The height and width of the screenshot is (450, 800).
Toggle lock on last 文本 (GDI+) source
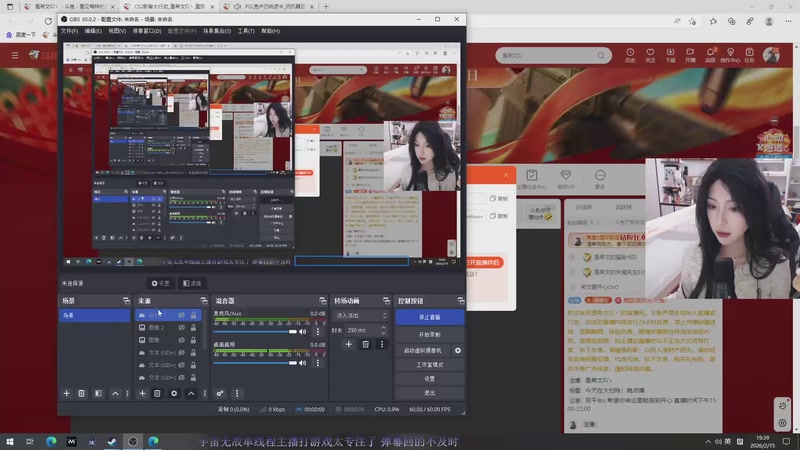[193, 378]
